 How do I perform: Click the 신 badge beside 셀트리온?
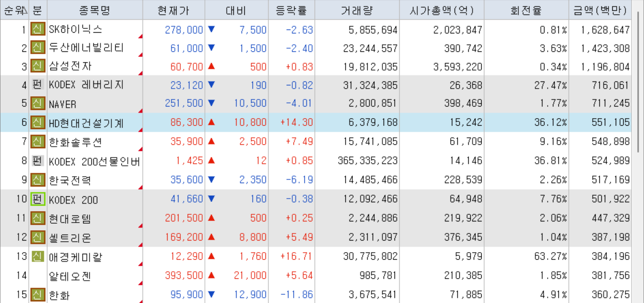point(37,237)
